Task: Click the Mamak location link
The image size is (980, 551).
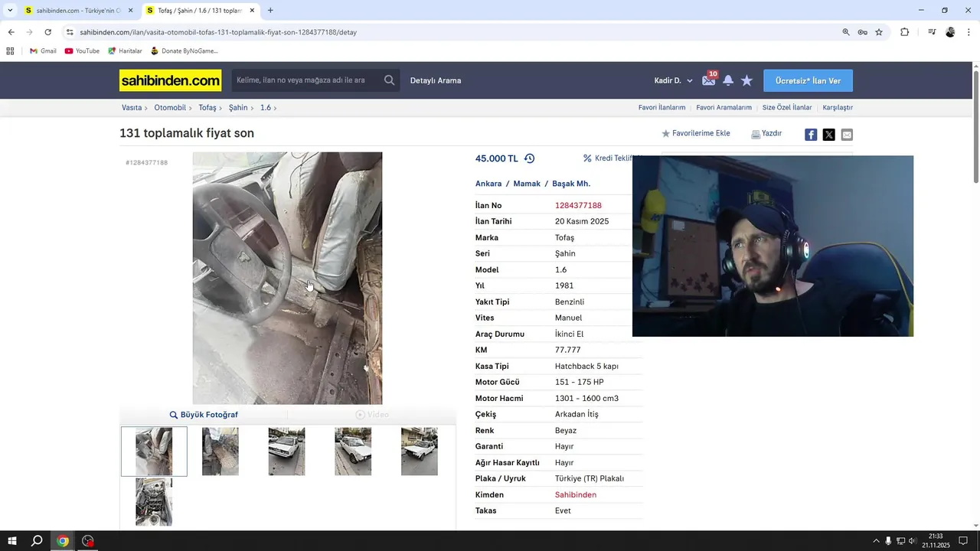Action: coord(527,184)
